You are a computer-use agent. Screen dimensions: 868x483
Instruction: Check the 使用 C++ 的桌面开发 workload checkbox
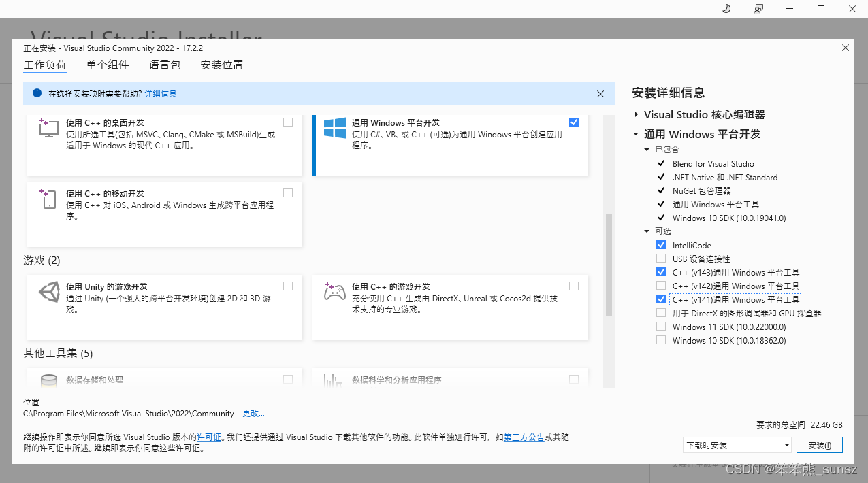pos(288,122)
